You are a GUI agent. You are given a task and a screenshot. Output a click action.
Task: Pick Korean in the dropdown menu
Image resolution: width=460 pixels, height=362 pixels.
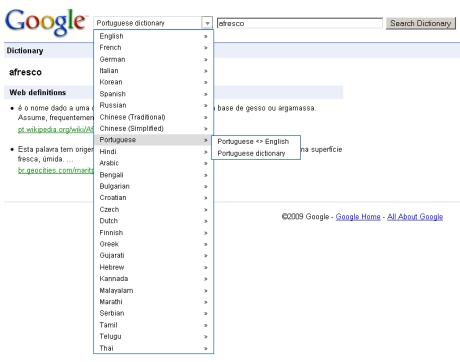point(153,82)
